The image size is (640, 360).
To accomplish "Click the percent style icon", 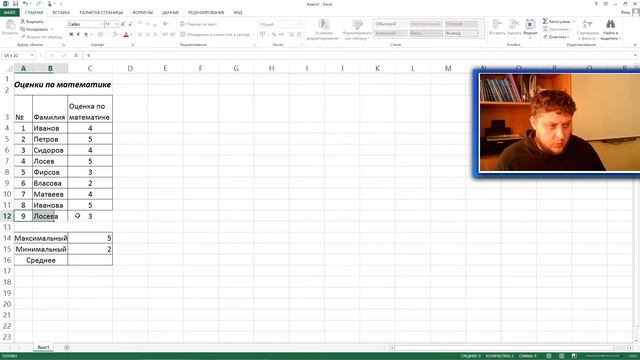I will (274, 34).
